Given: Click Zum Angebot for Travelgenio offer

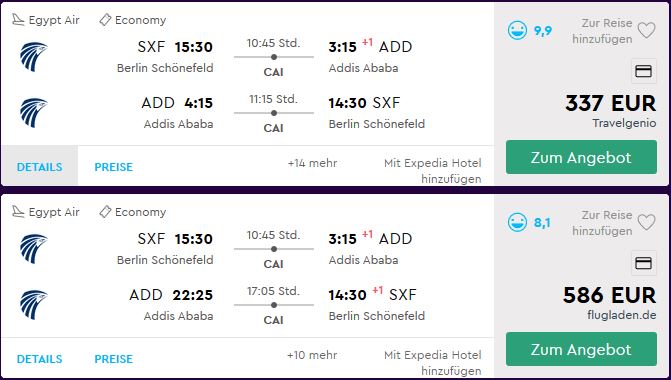Looking at the screenshot, I should point(581,157).
